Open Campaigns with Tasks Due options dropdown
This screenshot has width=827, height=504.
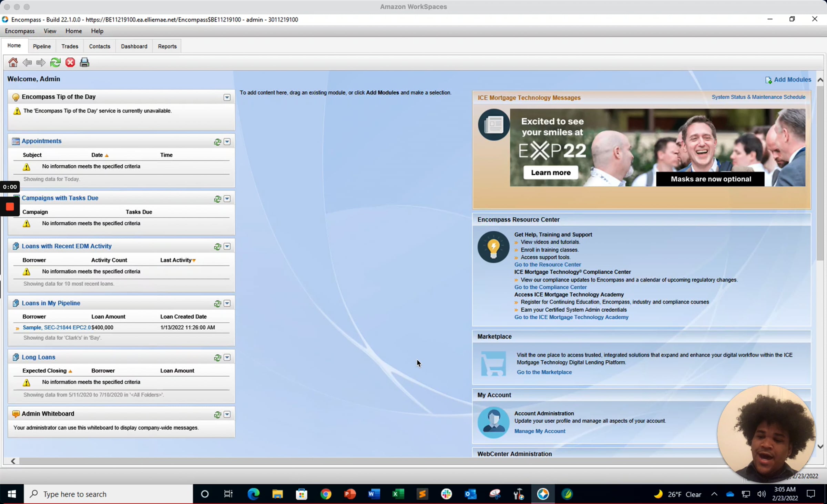pyautogui.click(x=227, y=198)
